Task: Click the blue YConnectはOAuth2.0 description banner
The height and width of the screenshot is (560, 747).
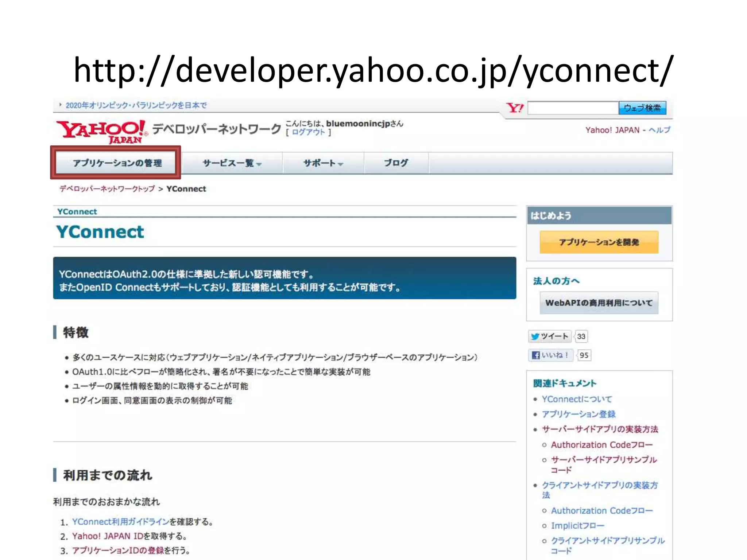Action: [x=285, y=278]
